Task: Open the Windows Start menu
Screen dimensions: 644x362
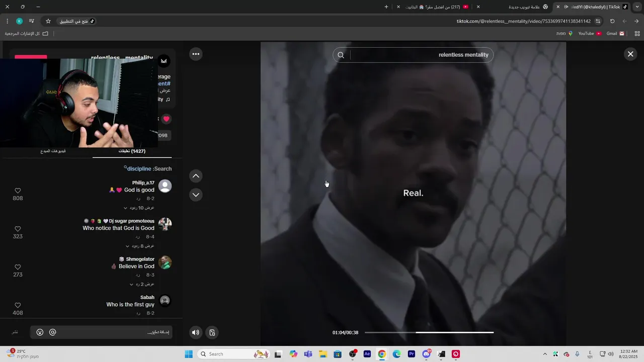Action: 189,354
